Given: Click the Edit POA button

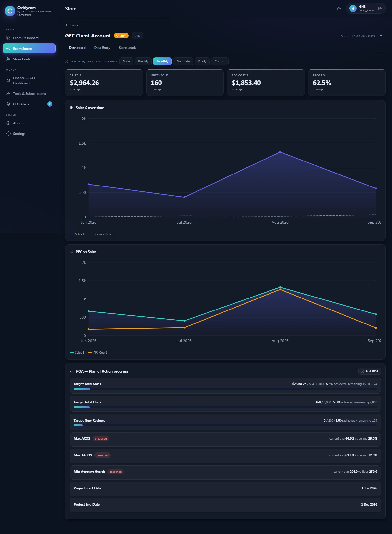Looking at the screenshot, I should click(x=369, y=371).
